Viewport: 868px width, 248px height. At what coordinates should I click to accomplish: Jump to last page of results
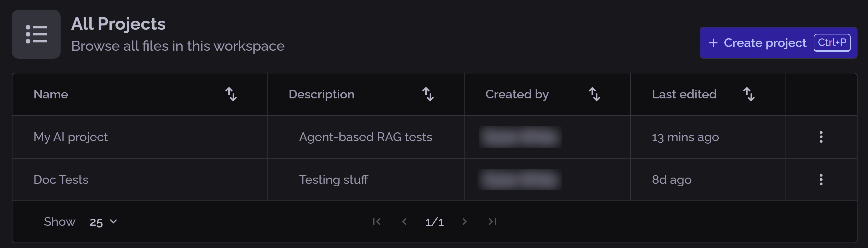point(492,222)
